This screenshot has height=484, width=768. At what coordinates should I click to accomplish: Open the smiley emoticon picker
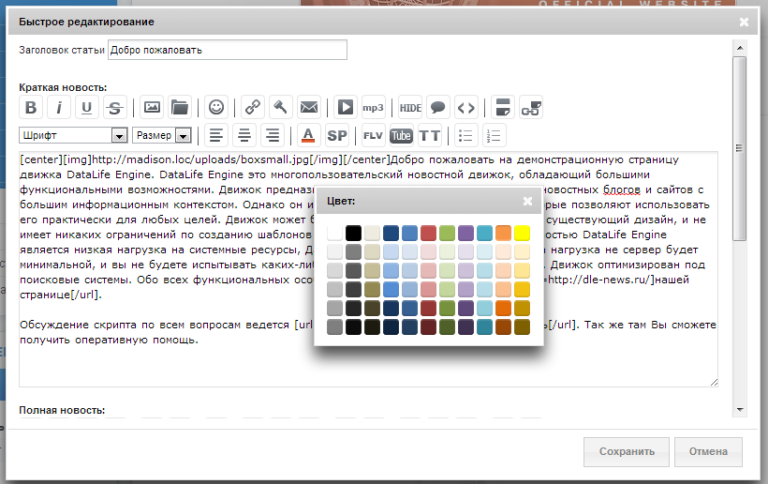click(x=216, y=107)
